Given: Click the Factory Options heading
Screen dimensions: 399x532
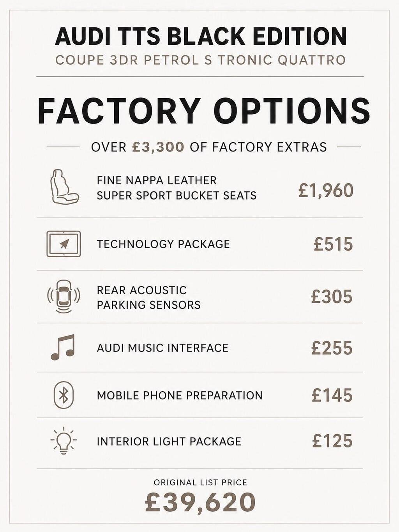Looking at the screenshot, I should pyautogui.click(x=204, y=111).
